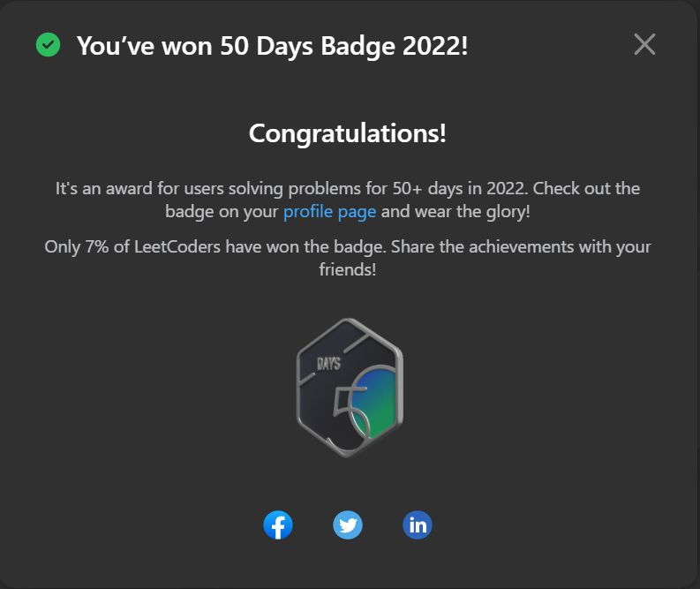700x589 pixels.
Task: Click "50+ days in 2022" in description
Action: click(460, 188)
